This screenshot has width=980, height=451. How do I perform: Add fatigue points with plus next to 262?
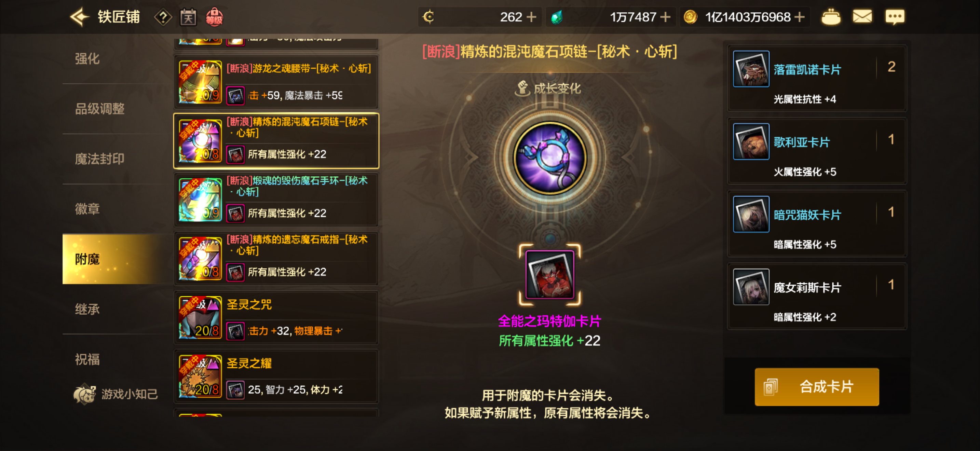531,17
